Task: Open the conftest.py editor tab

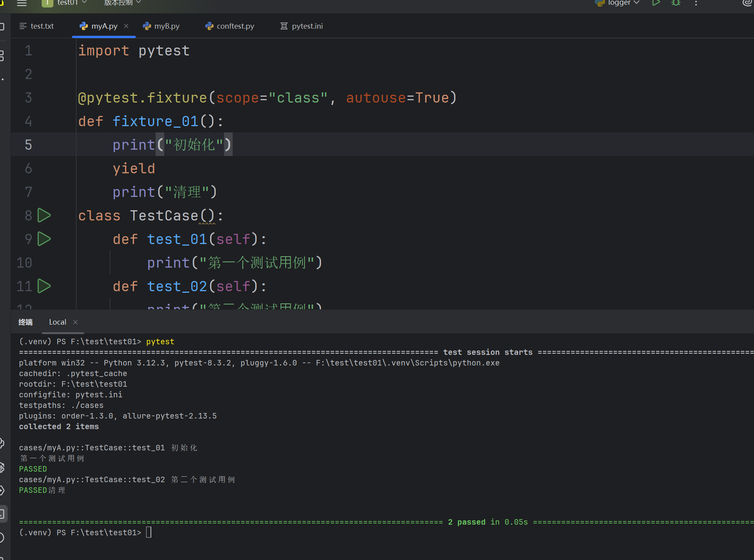Action: [x=230, y=26]
